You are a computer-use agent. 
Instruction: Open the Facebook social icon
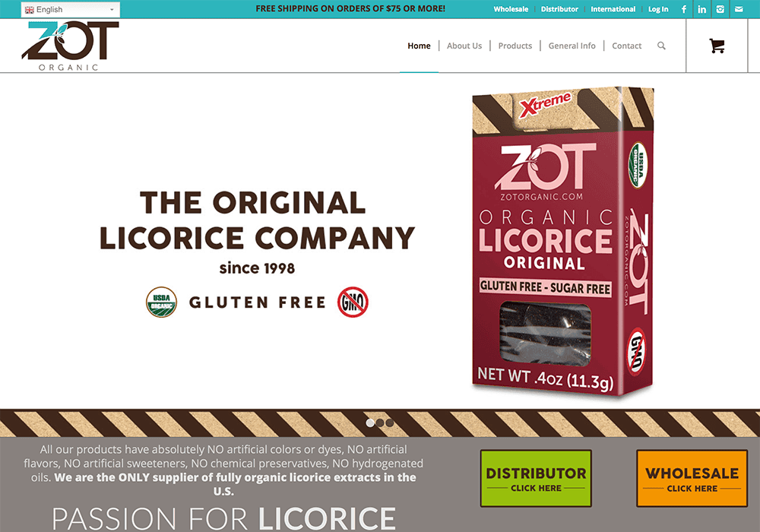[x=684, y=9]
